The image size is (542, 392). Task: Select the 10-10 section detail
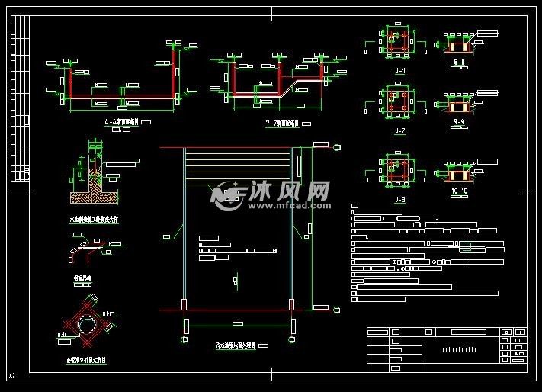pyautogui.click(x=459, y=172)
